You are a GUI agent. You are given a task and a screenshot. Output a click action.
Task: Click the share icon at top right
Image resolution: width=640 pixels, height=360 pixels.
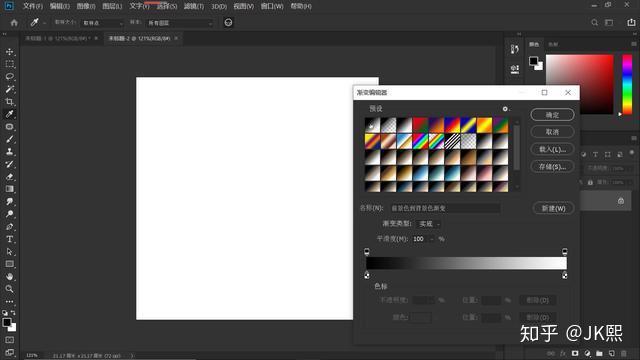[x=631, y=23]
